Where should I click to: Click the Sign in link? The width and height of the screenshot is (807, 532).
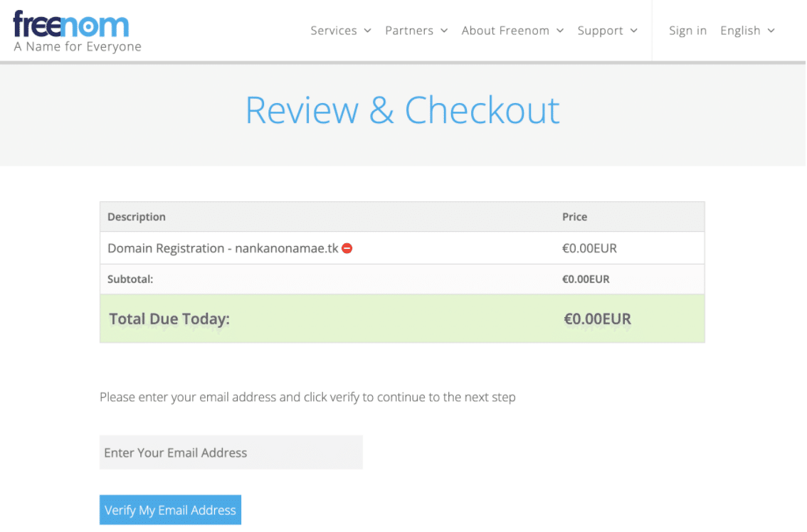tap(687, 31)
